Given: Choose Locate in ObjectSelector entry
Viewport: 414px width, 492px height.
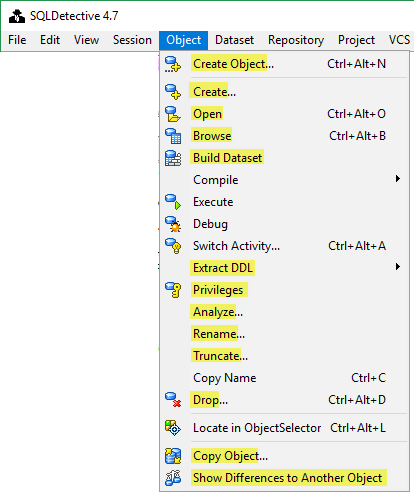Looking at the screenshot, I should coord(284,428).
